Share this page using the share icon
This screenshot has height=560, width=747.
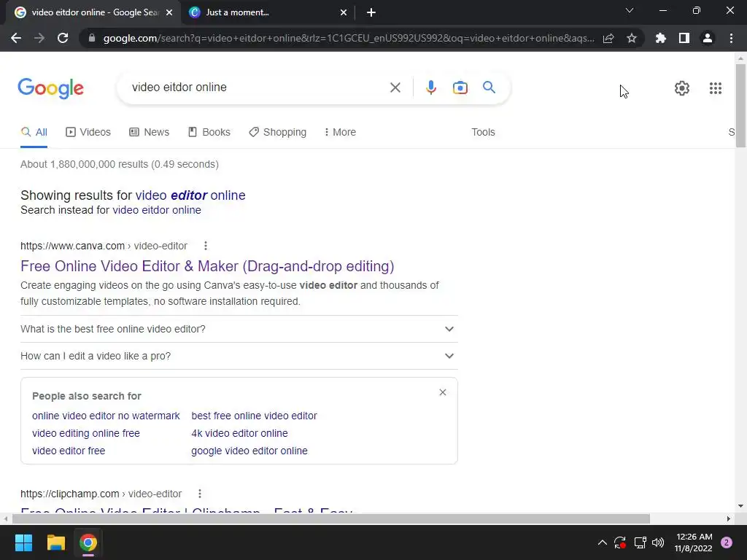point(608,38)
